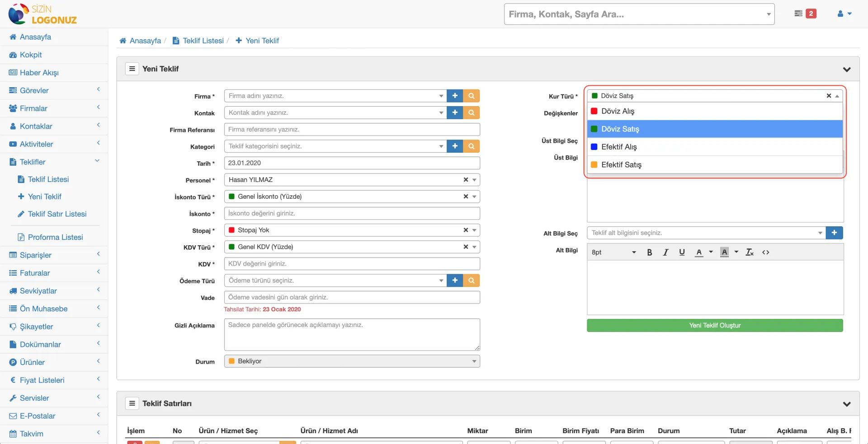Open source code view in Alt Bilgi editor
The image size is (868, 444).
tap(766, 252)
